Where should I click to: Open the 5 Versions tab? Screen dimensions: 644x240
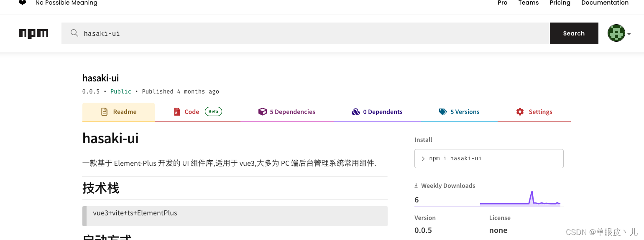click(x=459, y=112)
